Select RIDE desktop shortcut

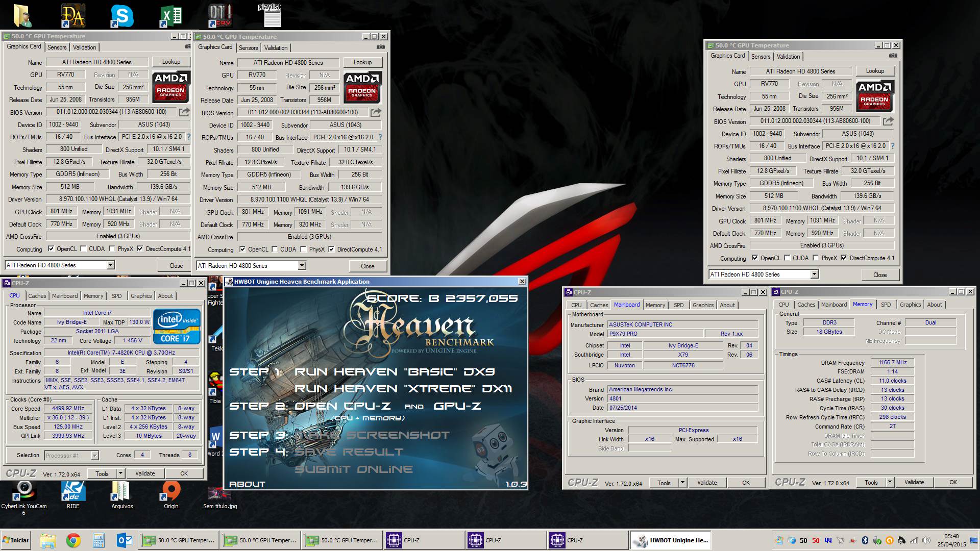73,495
